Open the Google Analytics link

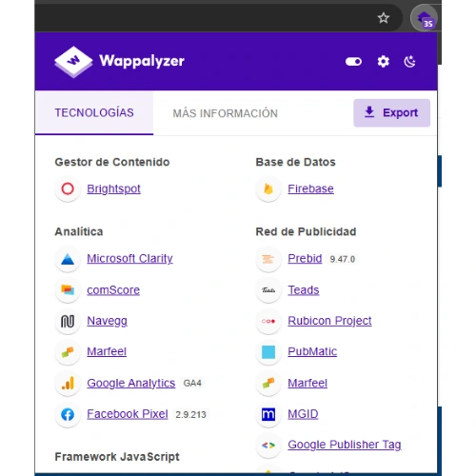tap(131, 383)
